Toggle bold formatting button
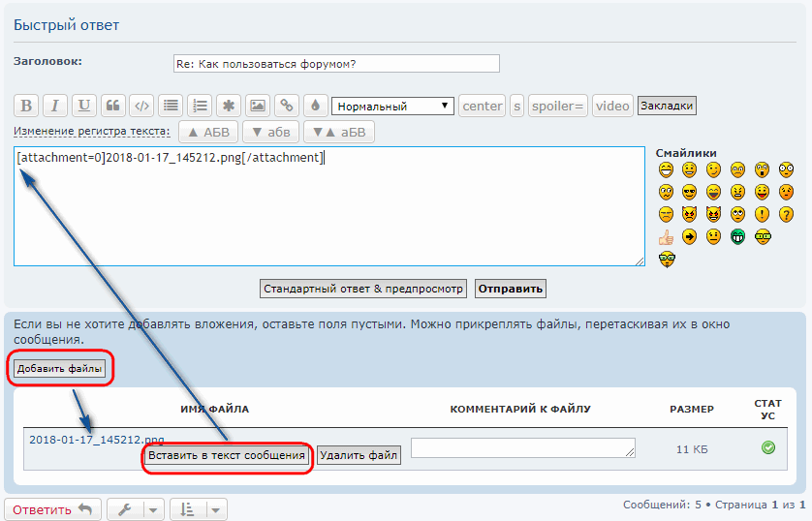The image size is (812, 521). pyautogui.click(x=27, y=107)
